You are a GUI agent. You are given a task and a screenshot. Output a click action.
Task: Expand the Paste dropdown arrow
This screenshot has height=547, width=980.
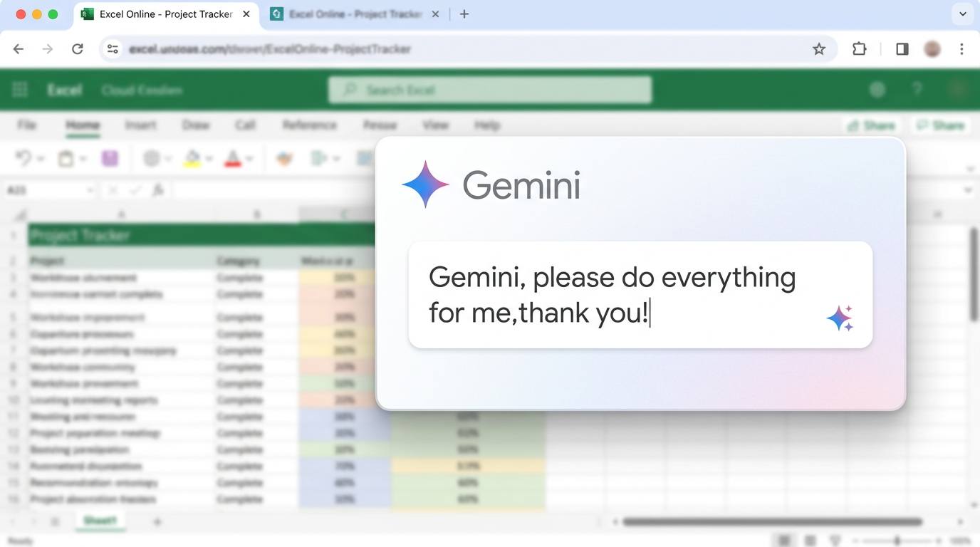point(83,159)
